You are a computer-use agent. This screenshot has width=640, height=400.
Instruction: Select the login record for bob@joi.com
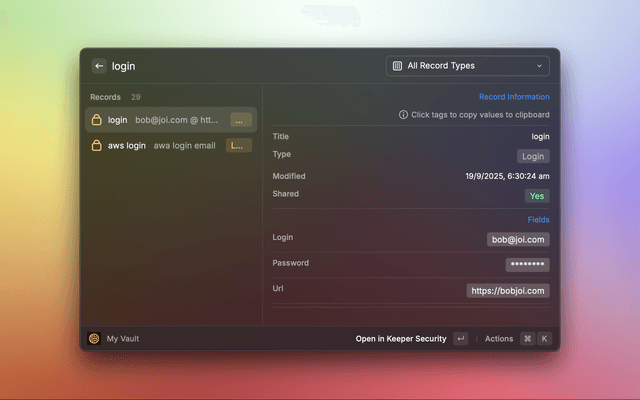(x=170, y=120)
